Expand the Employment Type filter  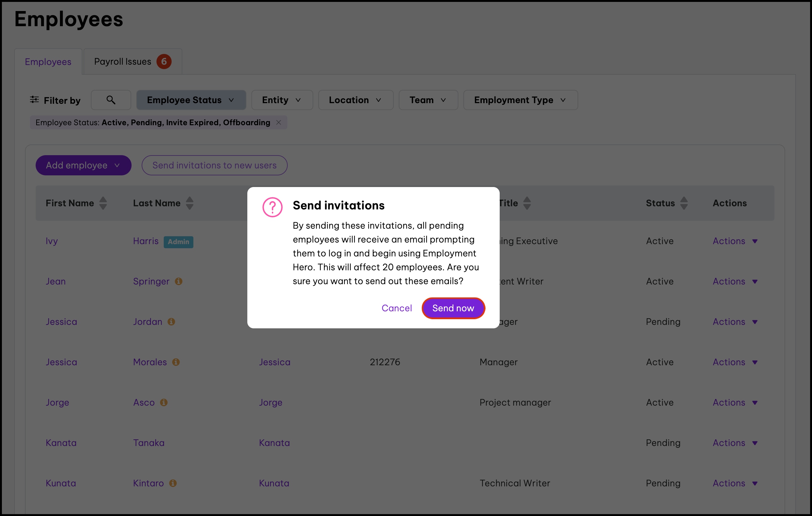coord(520,100)
